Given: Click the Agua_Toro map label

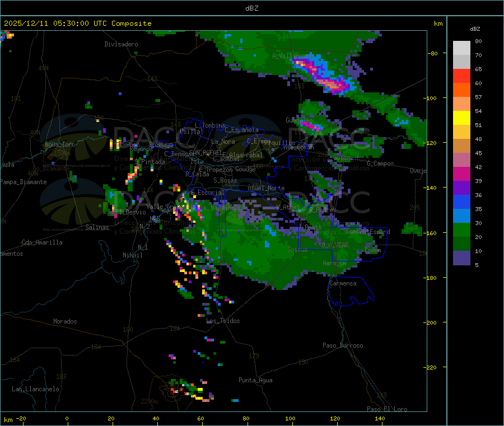Looking at the screenshot, I should point(60,144).
